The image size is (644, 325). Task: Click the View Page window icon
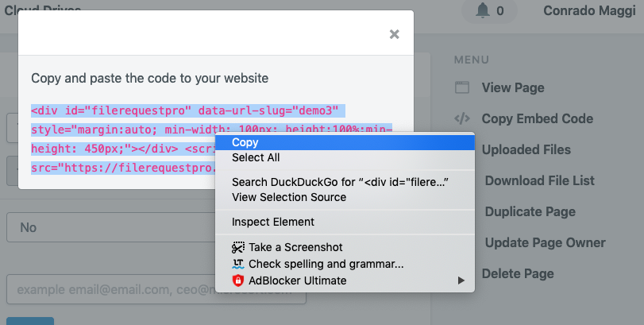462,87
